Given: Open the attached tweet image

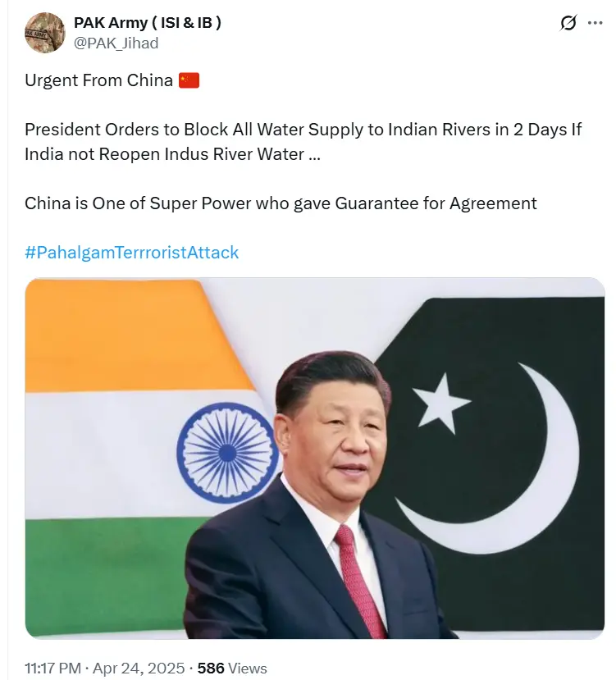Looking at the screenshot, I should pos(315,458).
